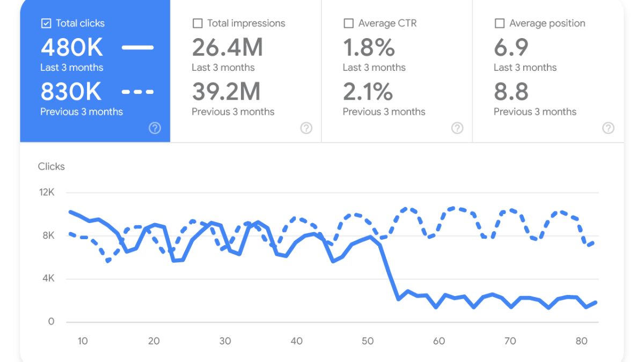This screenshot has height=362, width=644.
Task: Click the solid line legend beside 480K
Action: pos(138,48)
